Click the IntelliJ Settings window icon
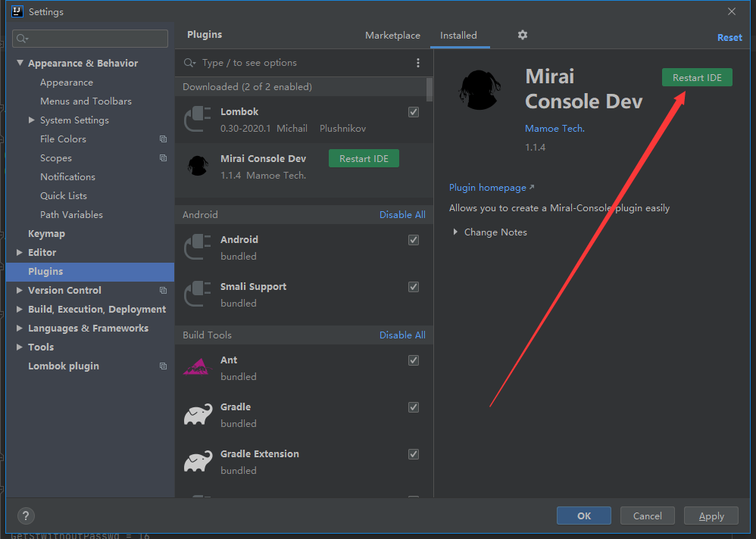The image size is (756, 539). point(17,11)
